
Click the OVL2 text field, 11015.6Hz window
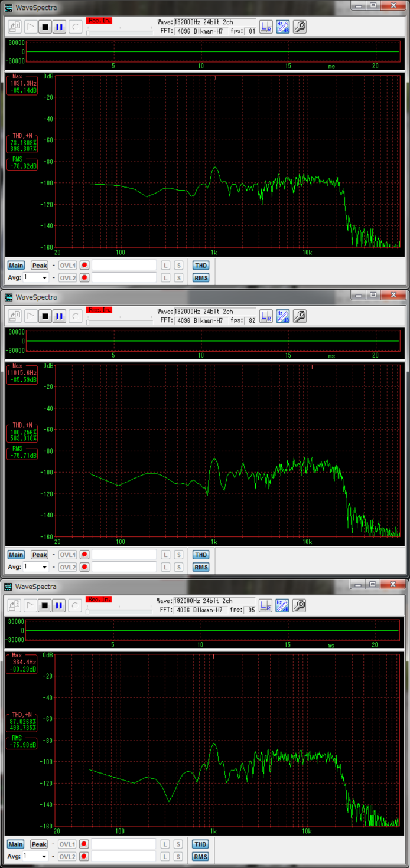click(x=124, y=567)
